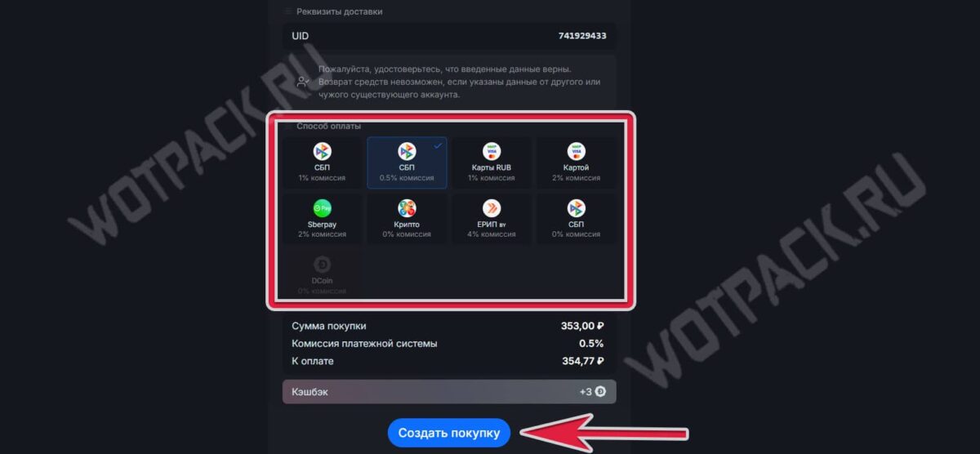Select the greyed-out DCoin payment option
980x454 pixels.
[x=322, y=274]
